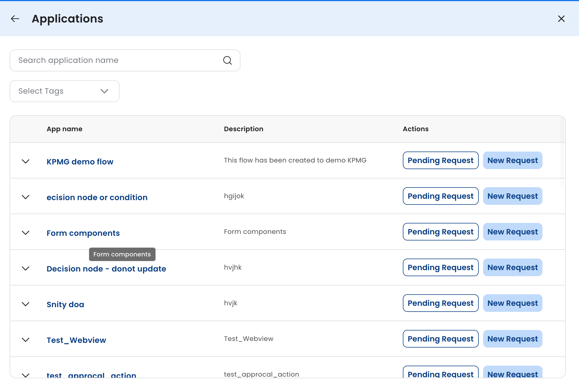This screenshot has height=392, width=579.
Task: Expand the Snity doa row
Action: (x=26, y=304)
